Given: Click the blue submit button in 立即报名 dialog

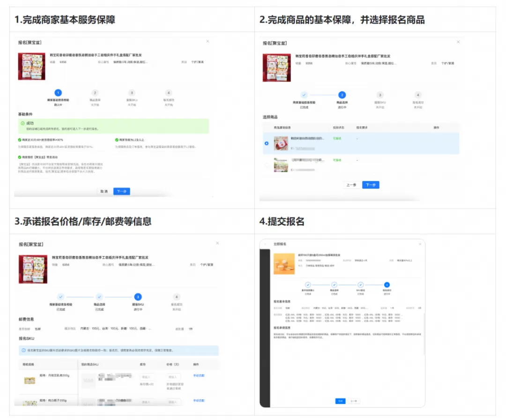Looking at the screenshot, I should 341,401.
